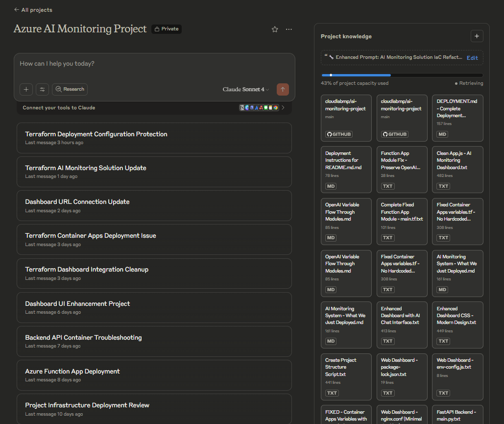Open Complete Fixed Function App Module main.tf.txt
504x424 pixels.
coord(402,222)
